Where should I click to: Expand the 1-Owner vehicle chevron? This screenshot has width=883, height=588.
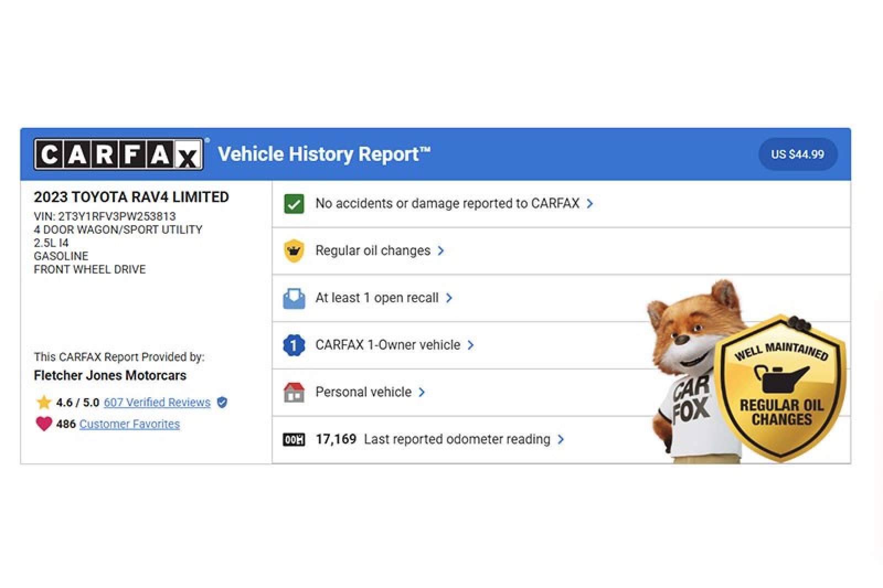pyautogui.click(x=471, y=345)
